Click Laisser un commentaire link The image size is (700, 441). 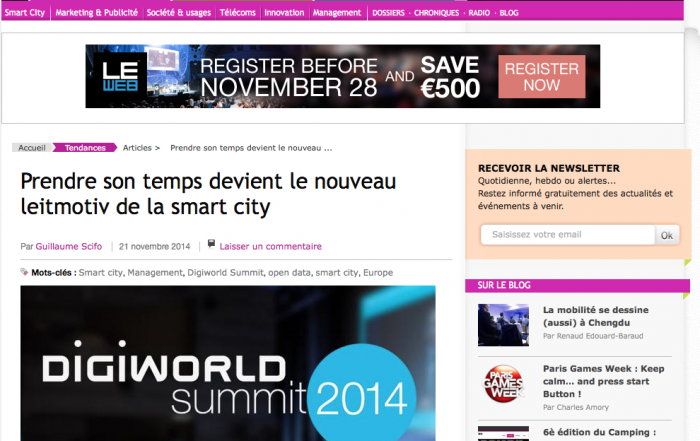pyautogui.click(x=271, y=246)
